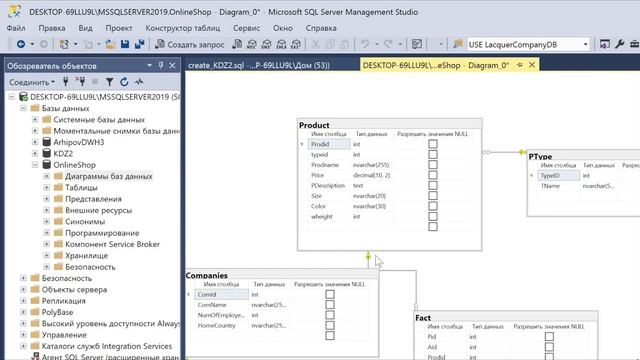This screenshot has height=360, width=640.
Task: Click the filter funnel icon in Object Explorer
Action: pos(109,82)
